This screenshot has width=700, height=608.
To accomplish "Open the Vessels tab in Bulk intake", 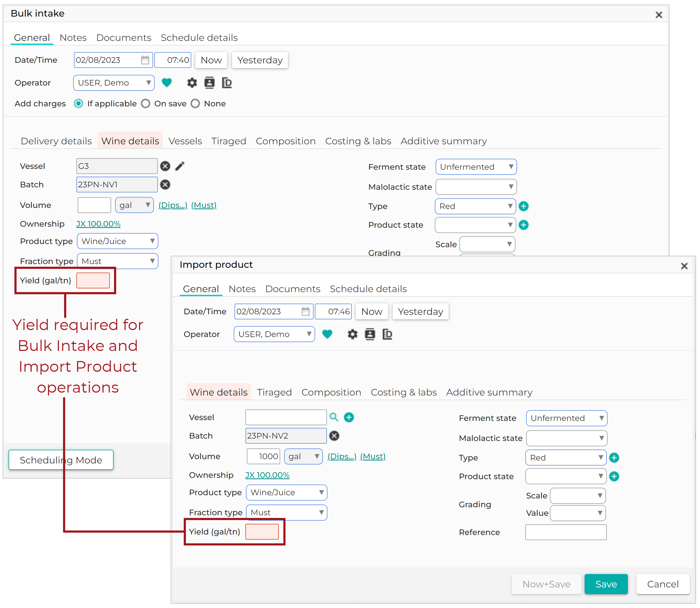I will (x=185, y=141).
